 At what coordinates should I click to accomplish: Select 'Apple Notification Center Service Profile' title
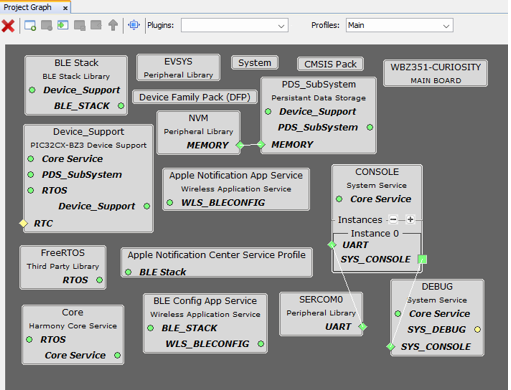pyautogui.click(x=217, y=255)
